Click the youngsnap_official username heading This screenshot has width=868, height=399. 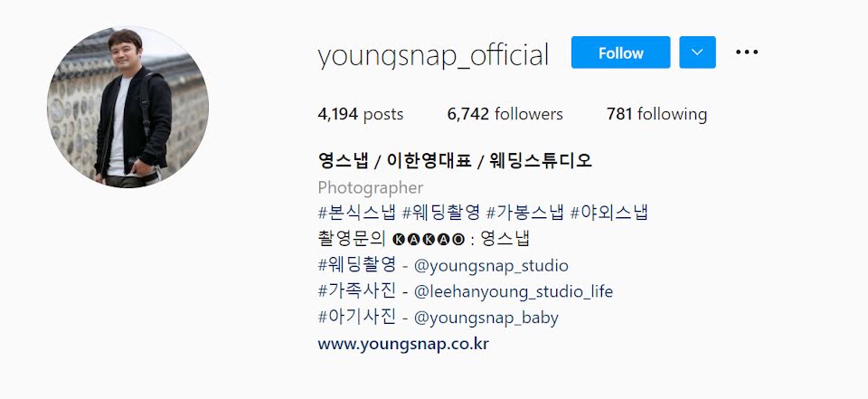tap(433, 54)
